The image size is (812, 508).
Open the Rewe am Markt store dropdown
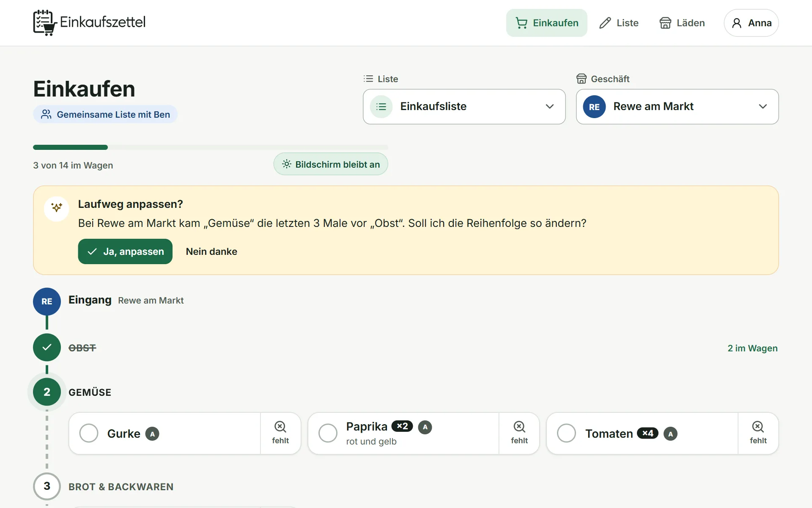click(677, 107)
